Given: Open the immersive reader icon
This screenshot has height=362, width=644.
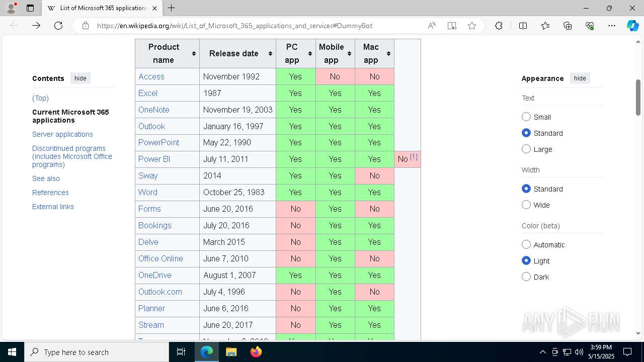Looking at the screenshot, I should click(452, 26).
